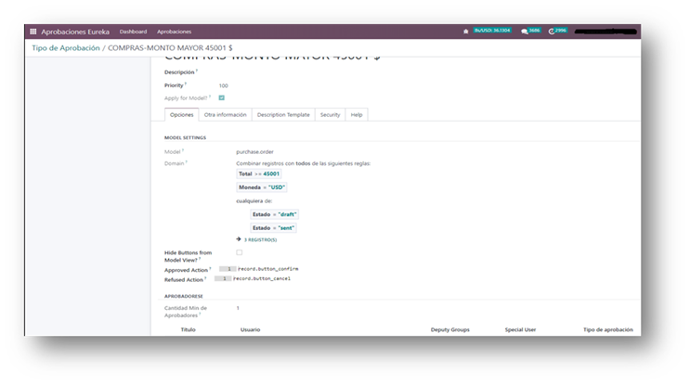690x385 pixels.
Task: Click the purchase.order model value
Action: (x=255, y=152)
